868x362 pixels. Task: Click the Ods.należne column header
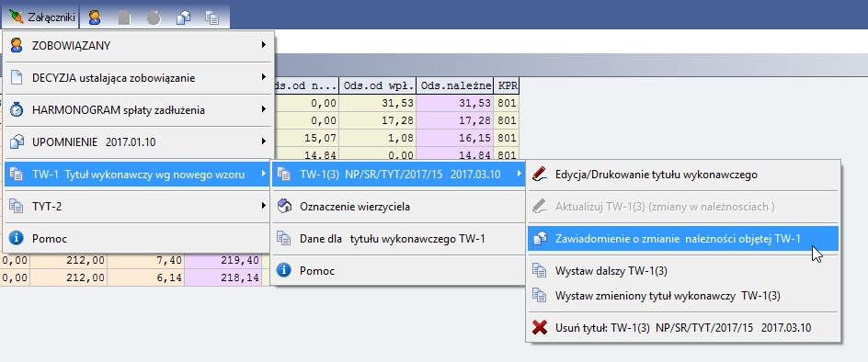pyautogui.click(x=455, y=85)
